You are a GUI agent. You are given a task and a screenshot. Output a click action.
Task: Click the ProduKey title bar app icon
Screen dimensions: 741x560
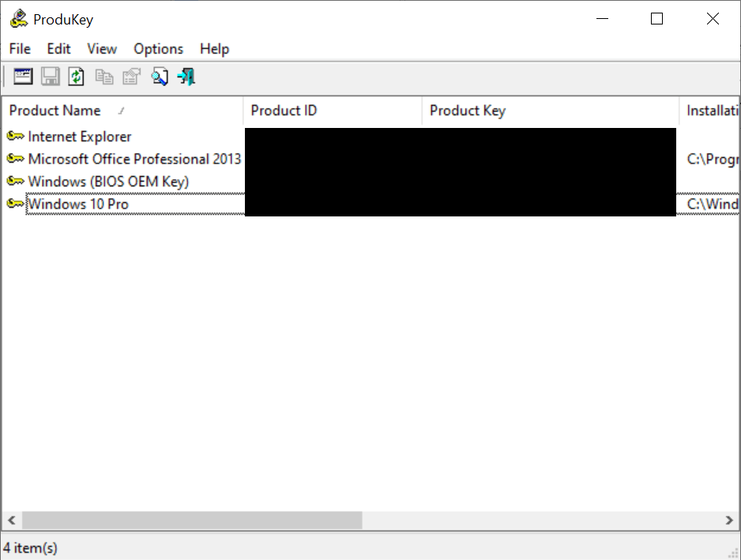pos(19,19)
